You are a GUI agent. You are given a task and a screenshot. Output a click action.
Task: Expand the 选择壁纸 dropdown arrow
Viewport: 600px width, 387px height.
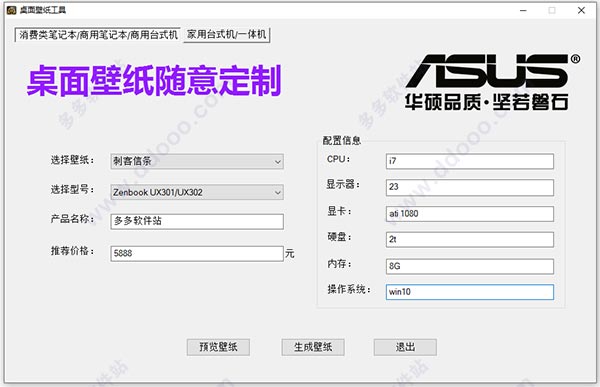[x=278, y=162]
